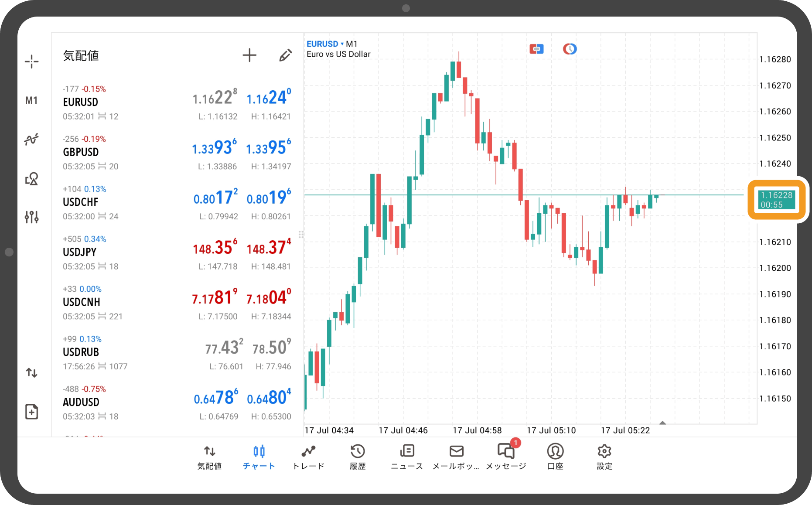
Task: Open the メッセージ tab with notification badge
Action: pos(506,457)
